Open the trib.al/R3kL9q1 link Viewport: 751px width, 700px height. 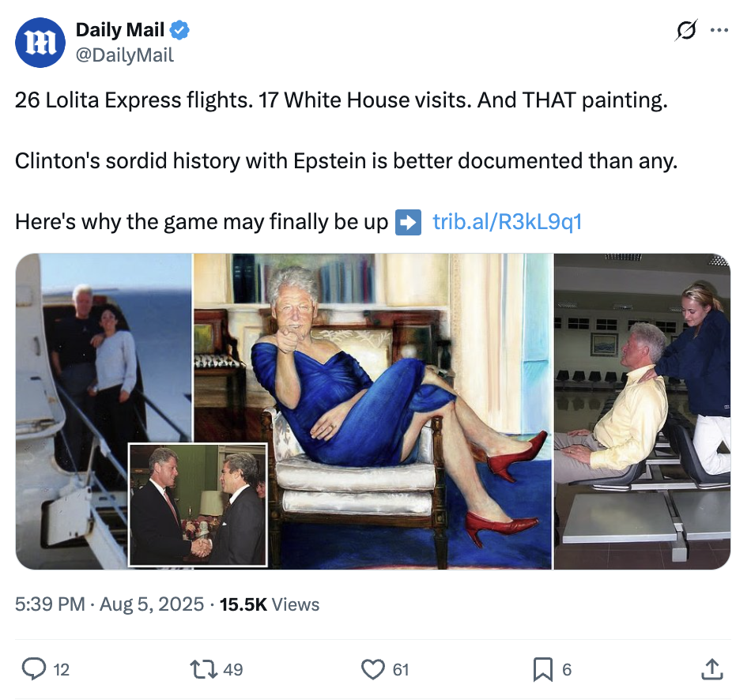click(x=508, y=222)
